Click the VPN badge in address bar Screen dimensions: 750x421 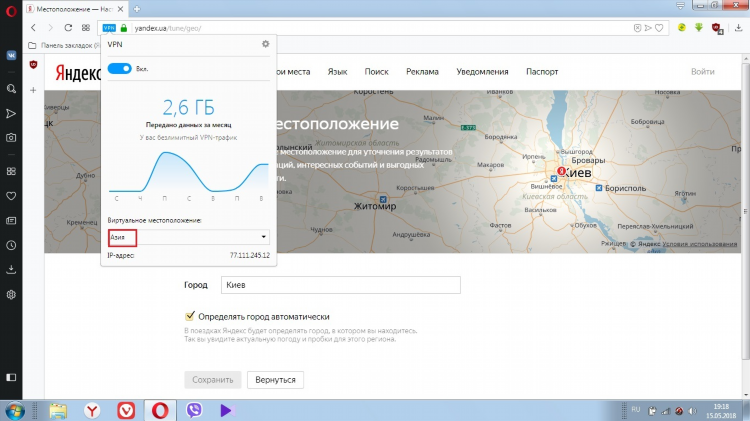[x=109, y=28]
